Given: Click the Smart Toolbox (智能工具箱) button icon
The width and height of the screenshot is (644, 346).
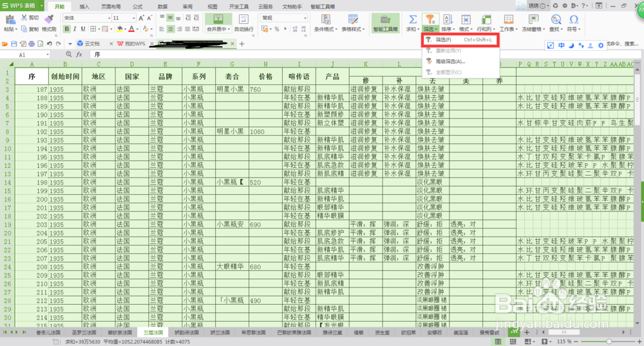Looking at the screenshot, I should [385, 20].
